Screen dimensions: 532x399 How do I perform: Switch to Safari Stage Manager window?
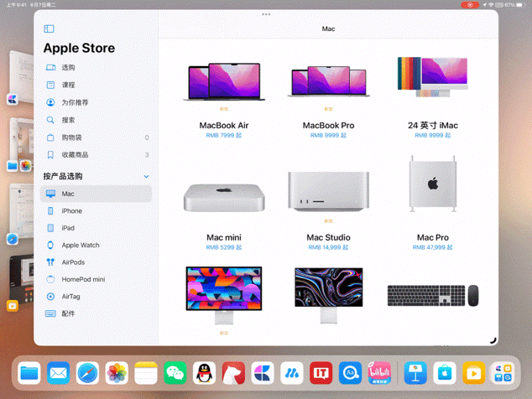[x=20, y=214]
